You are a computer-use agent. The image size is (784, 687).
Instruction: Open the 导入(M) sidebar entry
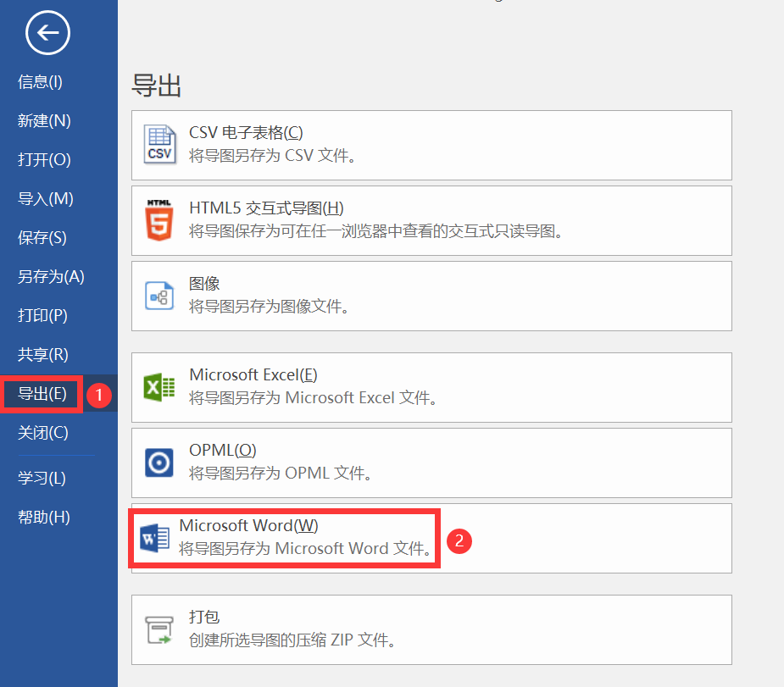tap(46, 198)
